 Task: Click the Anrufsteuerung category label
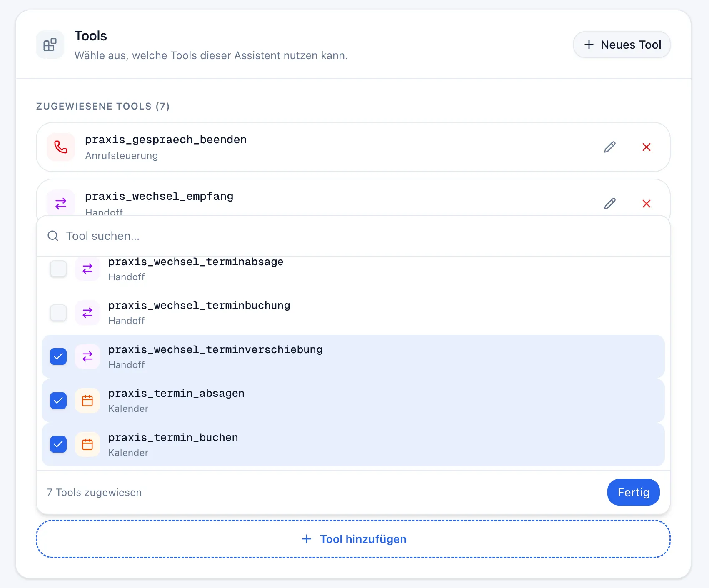[122, 156]
